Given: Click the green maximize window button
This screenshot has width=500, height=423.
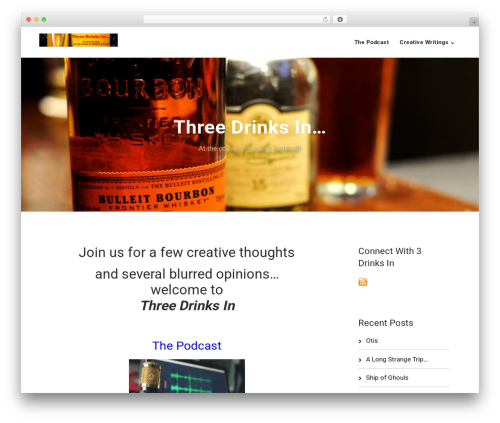Looking at the screenshot, I should (44, 20).
